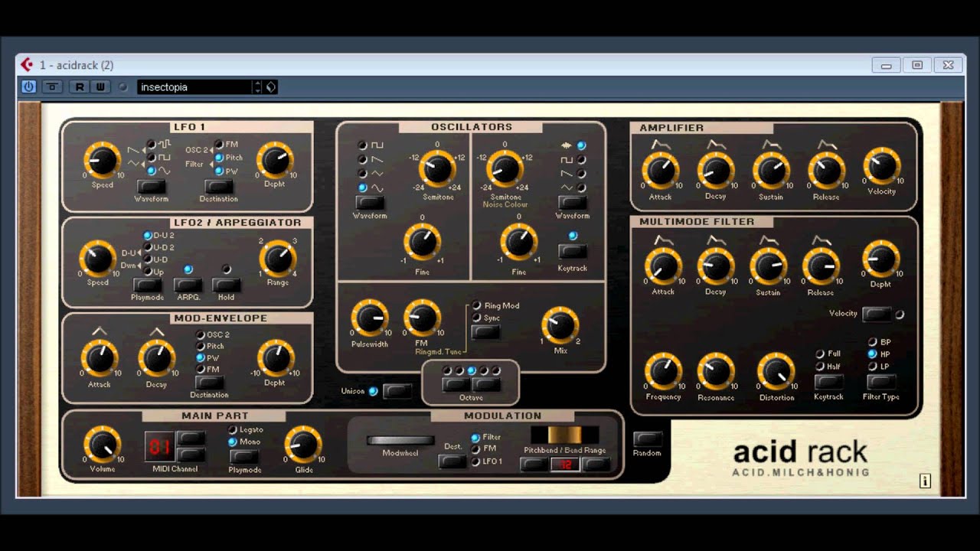Toggle the ARPG. arpeggiator button

coord(188,285)
